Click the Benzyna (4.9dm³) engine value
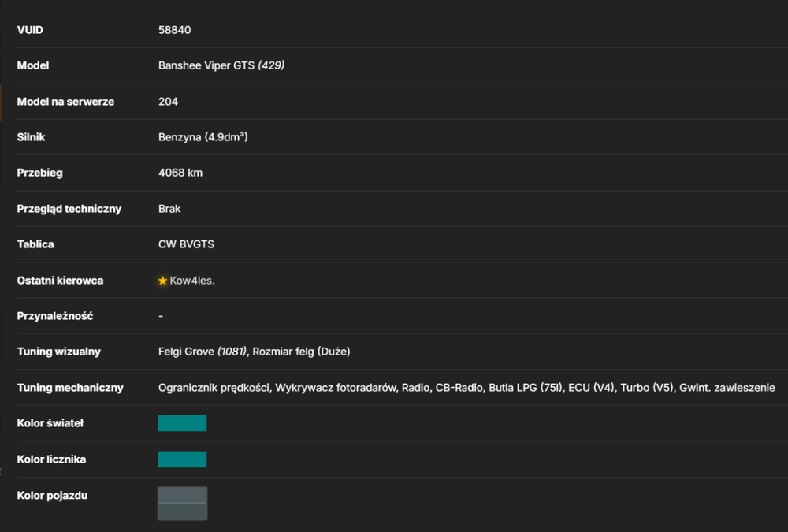Screen dimensions: 788x532 (203, 137)
